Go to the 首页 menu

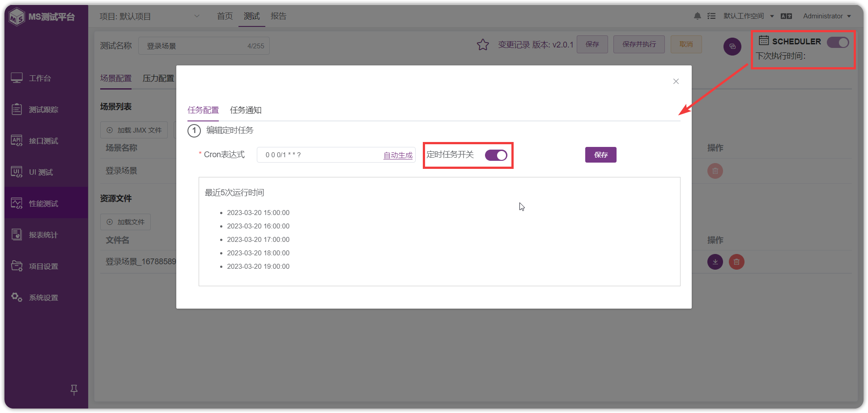(x=225, y=16)
